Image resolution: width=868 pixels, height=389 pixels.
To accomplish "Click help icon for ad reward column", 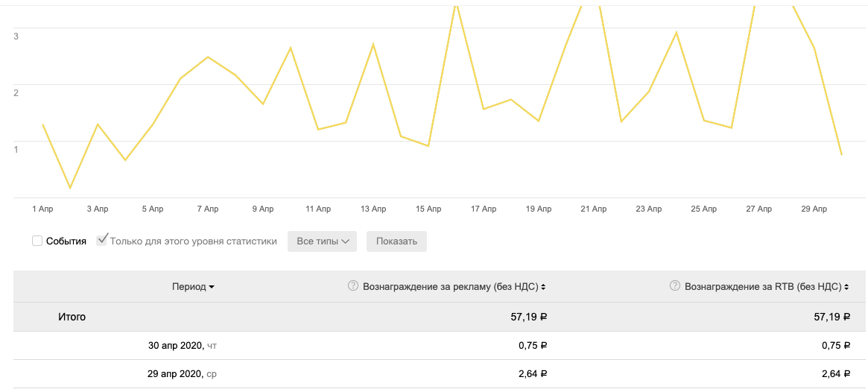I will 352,286.
